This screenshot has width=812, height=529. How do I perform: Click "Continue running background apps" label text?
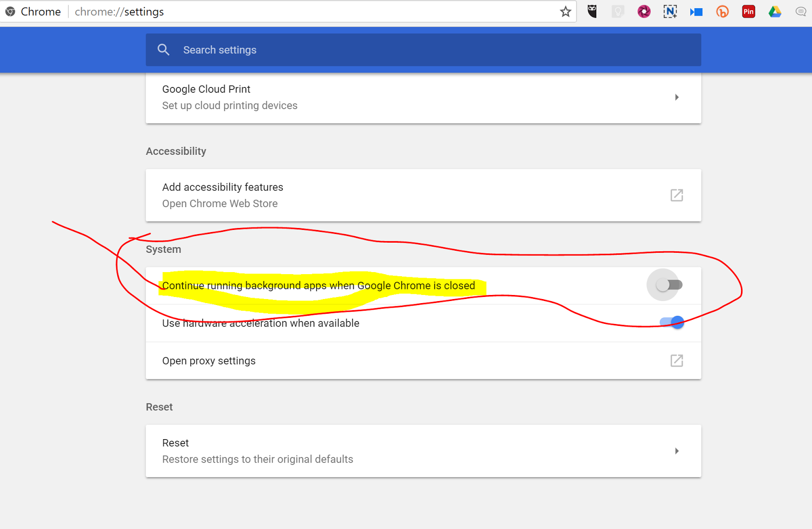click(319, 286)
